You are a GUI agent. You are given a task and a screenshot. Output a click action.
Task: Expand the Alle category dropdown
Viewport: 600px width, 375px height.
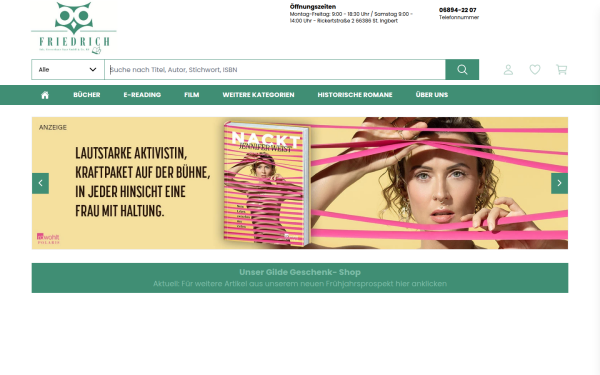point(68,70)
